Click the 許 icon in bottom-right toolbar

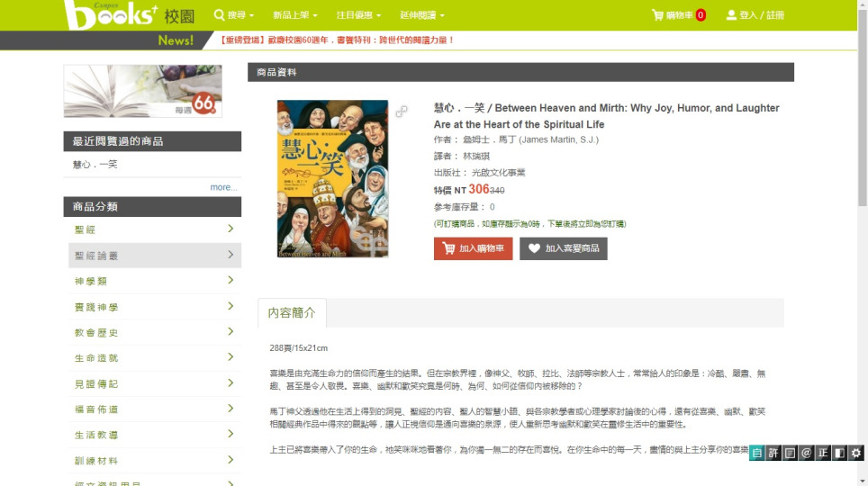point(773,454)
